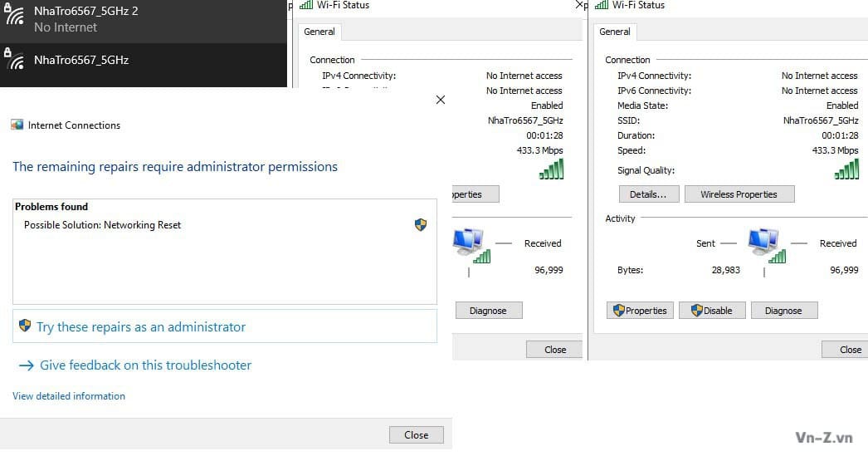
Task: Open Wireless Properties in right window
Action: coord(739,194)
